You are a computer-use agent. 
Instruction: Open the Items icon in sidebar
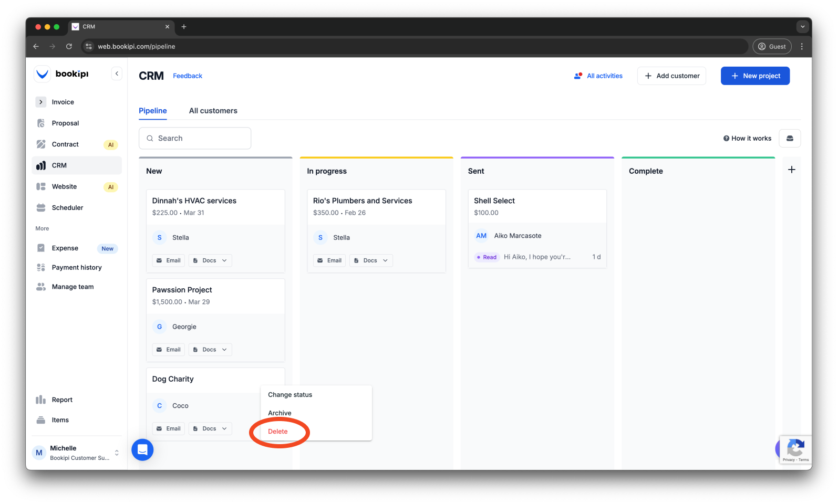41,420
